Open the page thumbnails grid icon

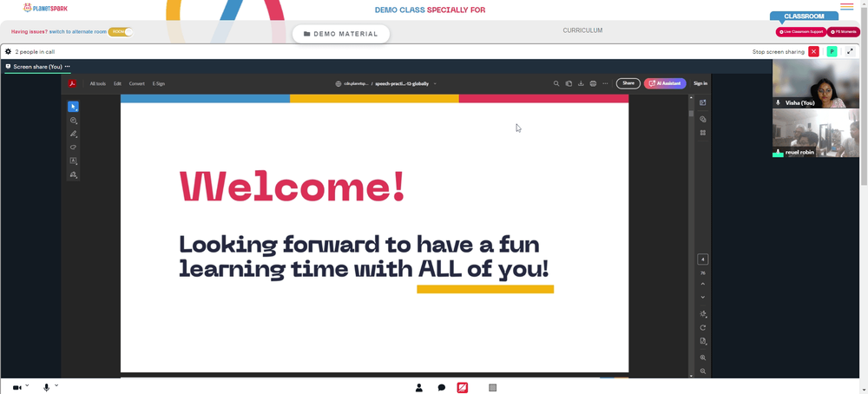pos(703,133)
